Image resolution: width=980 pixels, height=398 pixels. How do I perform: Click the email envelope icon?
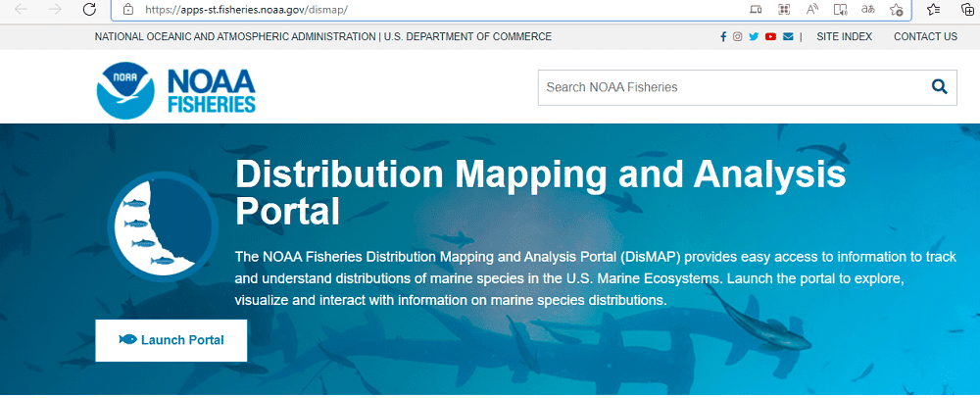(x=788, y=37)
